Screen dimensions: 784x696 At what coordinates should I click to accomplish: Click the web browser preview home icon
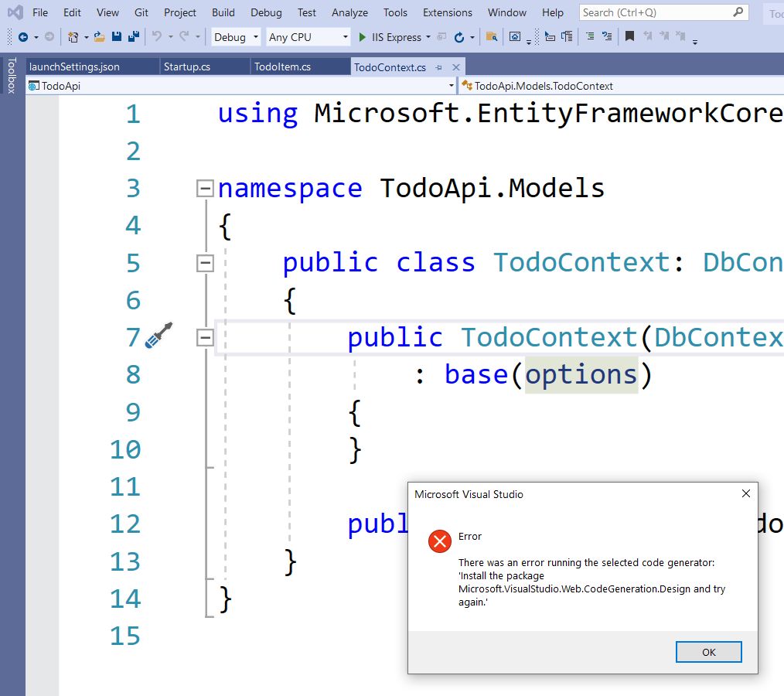click(x=514, y=36)
